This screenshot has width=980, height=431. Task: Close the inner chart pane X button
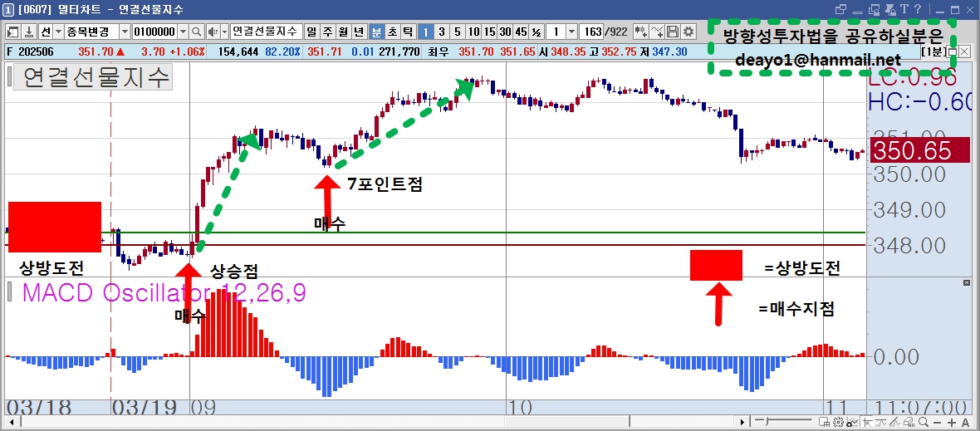click(x=963, y=51)
